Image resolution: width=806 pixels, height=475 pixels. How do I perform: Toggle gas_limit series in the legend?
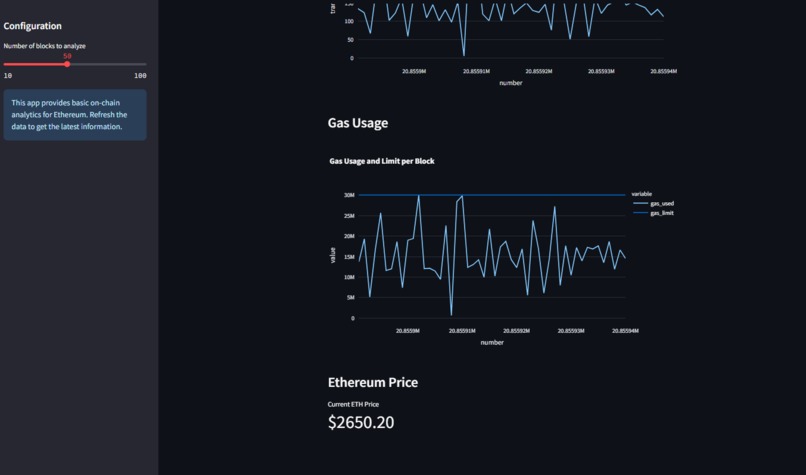point(653,213)
